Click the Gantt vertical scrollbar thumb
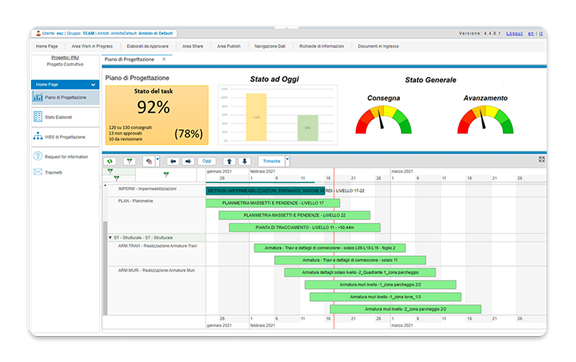Viewport: 576px width, 362px height. (x=105, y=268)
